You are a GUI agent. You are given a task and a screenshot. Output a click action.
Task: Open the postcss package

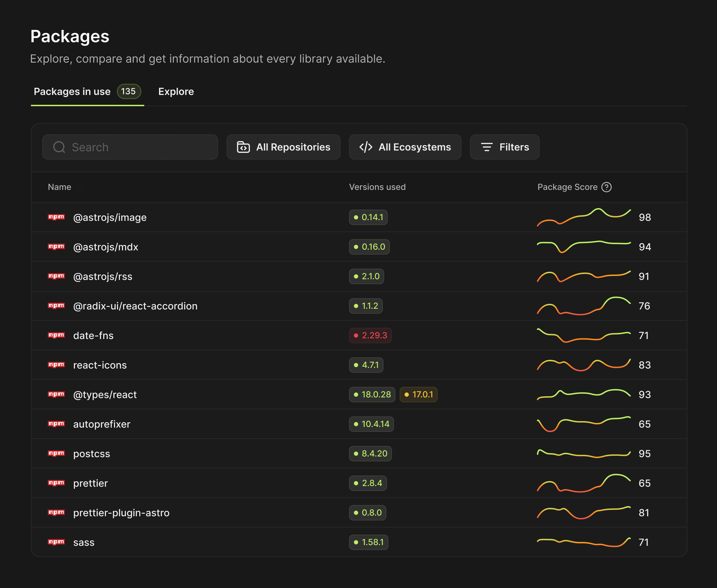coord(91,453)
